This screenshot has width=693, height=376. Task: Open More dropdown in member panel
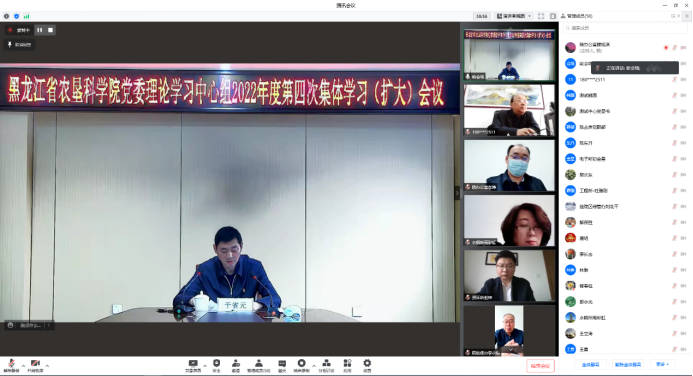pyautogui.click(x=663, y=365)
